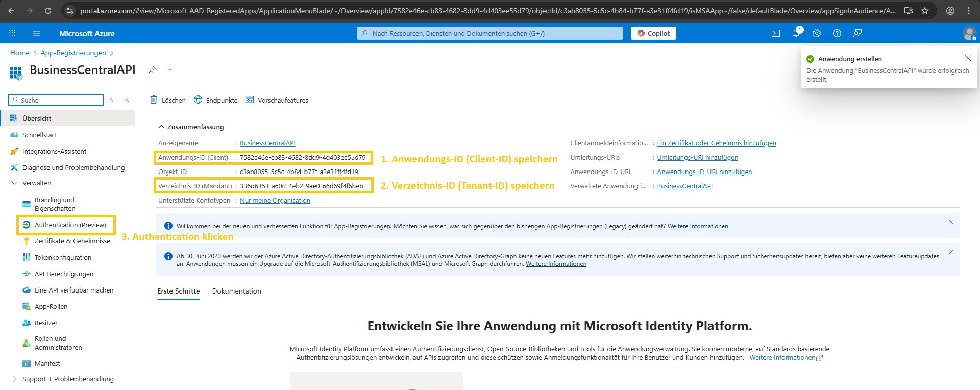
Task: Bookmark this page with the star
Action: coord(925,11)
